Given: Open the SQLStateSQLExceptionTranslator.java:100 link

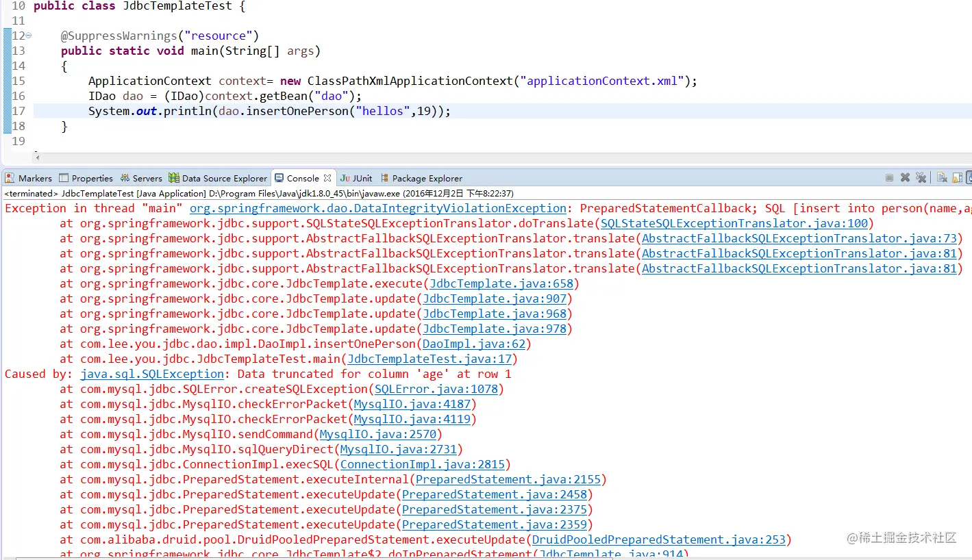Looking at the screenshot, I should 734,223.
